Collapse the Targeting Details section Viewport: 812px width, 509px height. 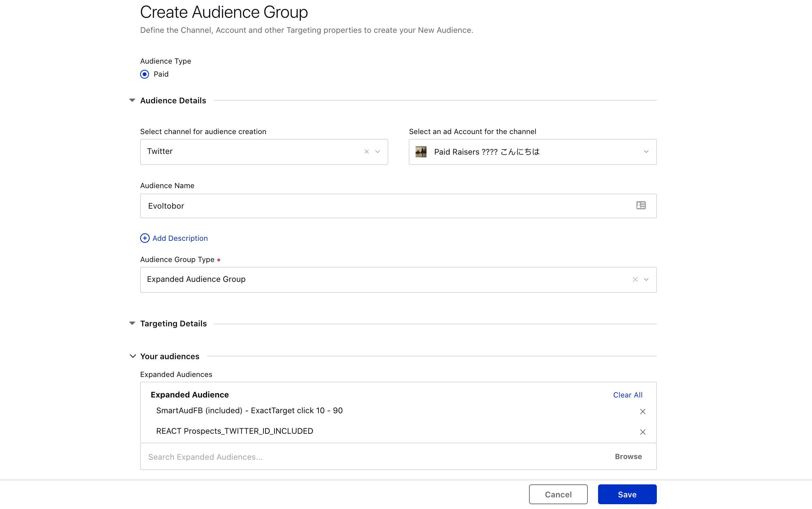pos(132,324)
